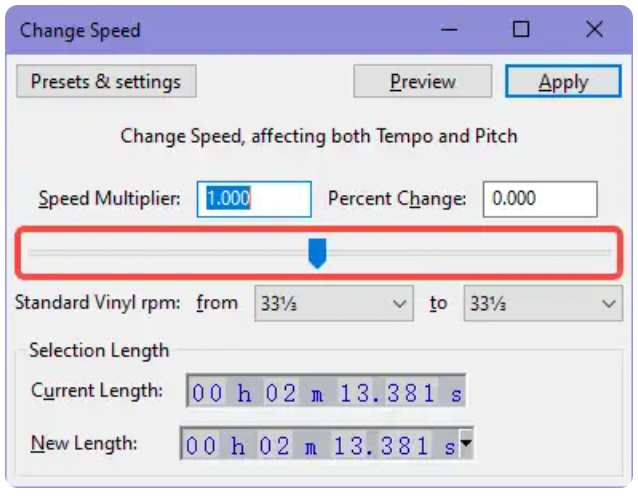This screenshot has height=496, width=638.
Task: Click the Preview button
Action: point(422,81)
